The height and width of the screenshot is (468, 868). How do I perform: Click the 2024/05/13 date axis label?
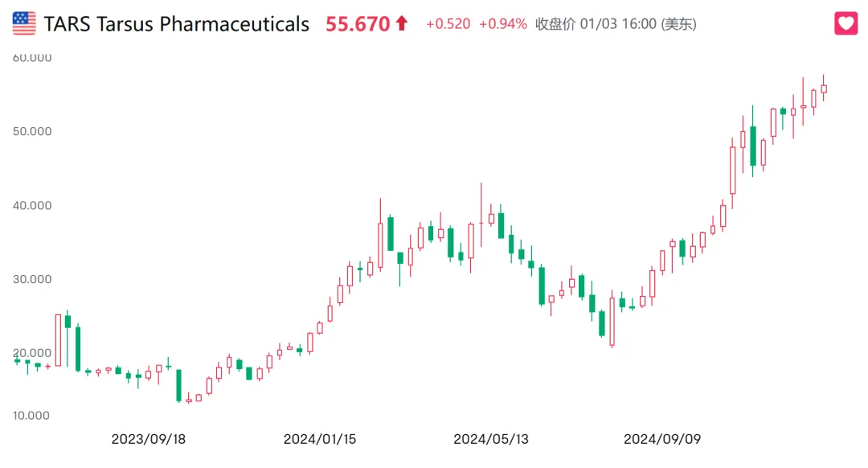[490, 439]
